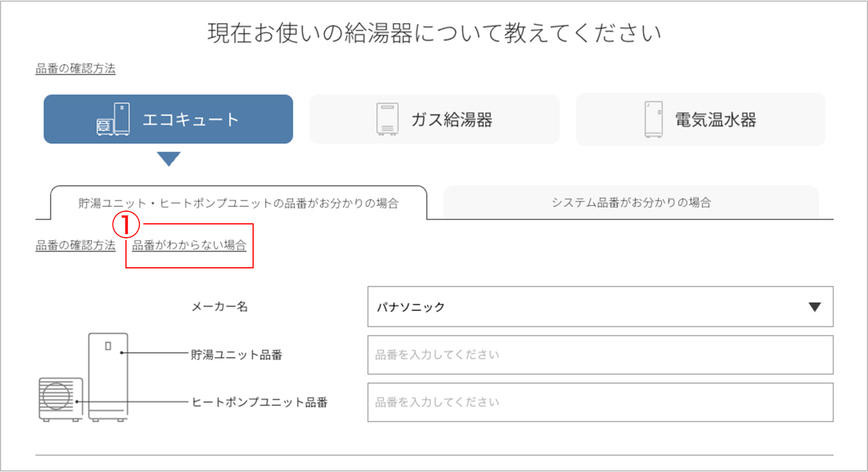Click the red circled number 1 marker
This screenshot has width=868, height=472.
pyautogui.click(x=126, y=224)
